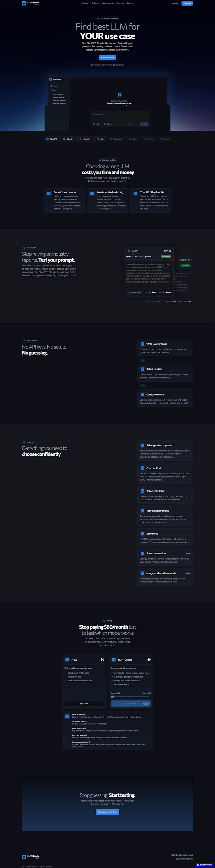Click the Sign up button
Screen dimensions: 215x868
pyautogui.click(x=187, y=3)
